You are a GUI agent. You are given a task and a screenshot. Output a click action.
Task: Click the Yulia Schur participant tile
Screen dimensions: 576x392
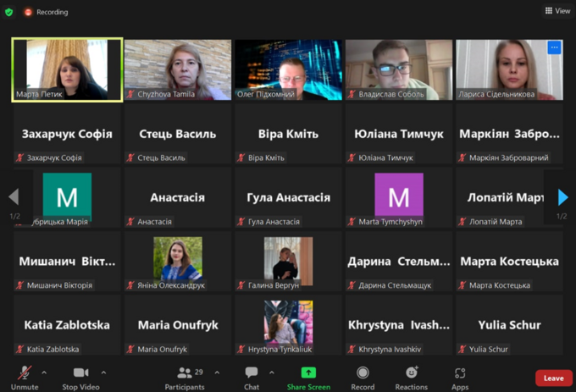[510, 325]
